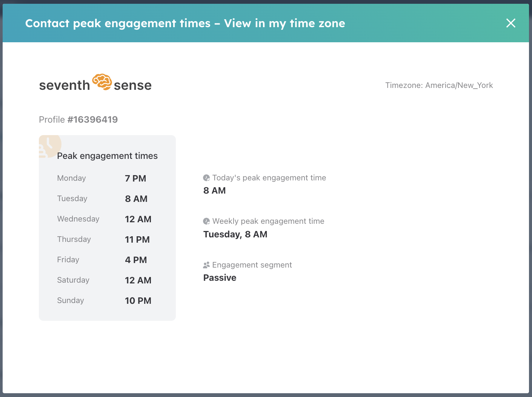
Task: Click the Wednesday row label
Action: click(x=78, y=219)
